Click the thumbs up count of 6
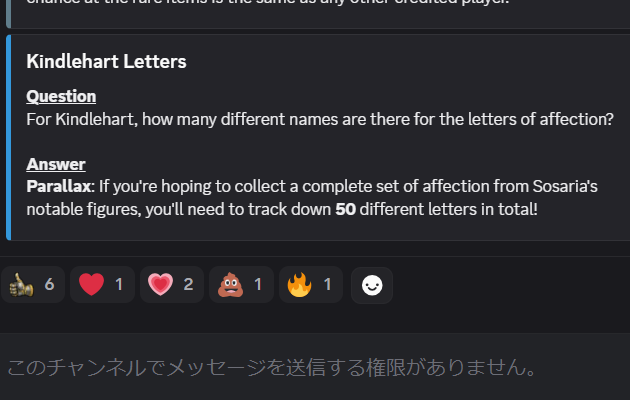Screen dimensions: 630x400 49,285
